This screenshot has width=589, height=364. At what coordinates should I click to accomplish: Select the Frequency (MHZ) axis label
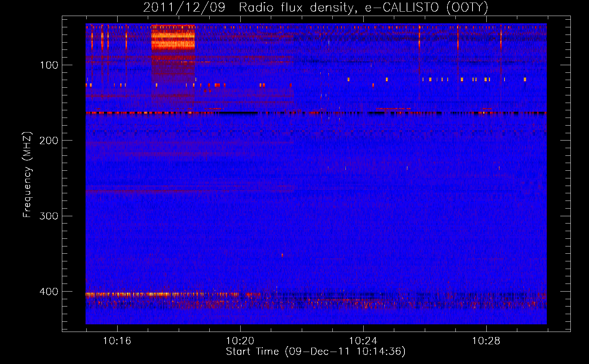[27, 175]
